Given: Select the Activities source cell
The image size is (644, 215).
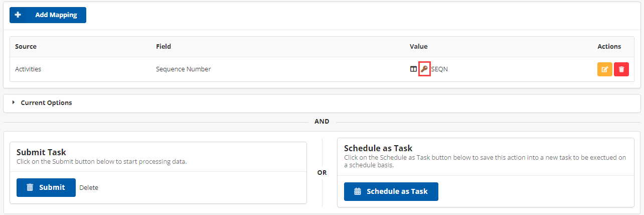Looking at the screenshot, I should coord(28,69).
